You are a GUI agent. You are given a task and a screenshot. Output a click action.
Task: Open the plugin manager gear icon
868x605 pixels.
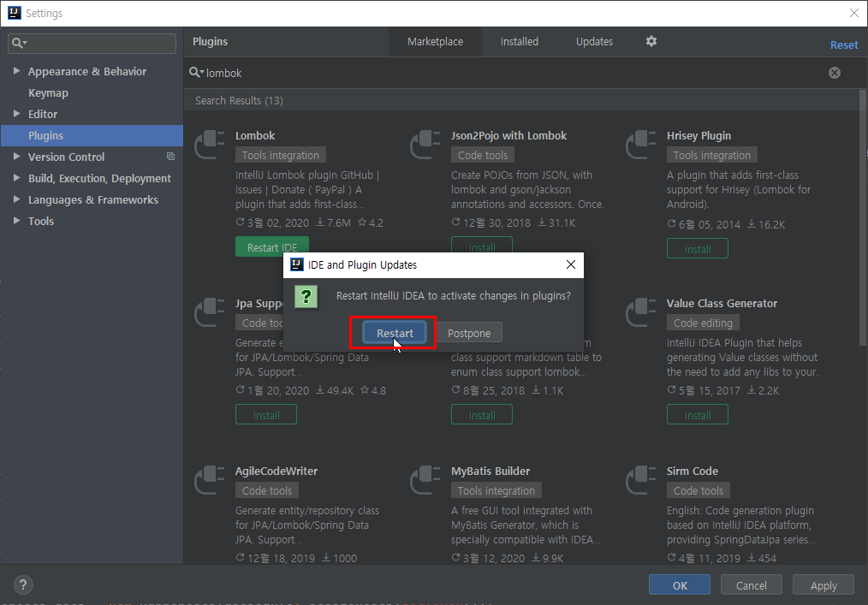pyautogui.click(x=651, y=41)
